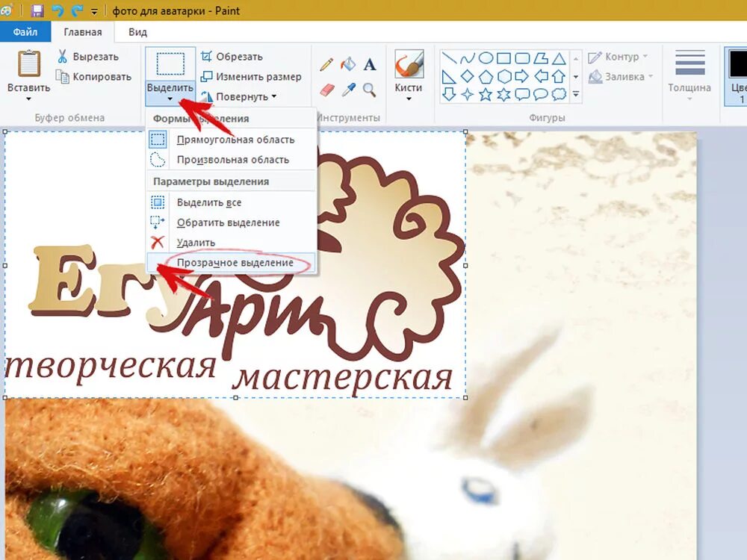The width and height of the screenshot is (747, 560).
Task: Collapse the Выделить dropdown arrow
Action: (x=170, y=99)
